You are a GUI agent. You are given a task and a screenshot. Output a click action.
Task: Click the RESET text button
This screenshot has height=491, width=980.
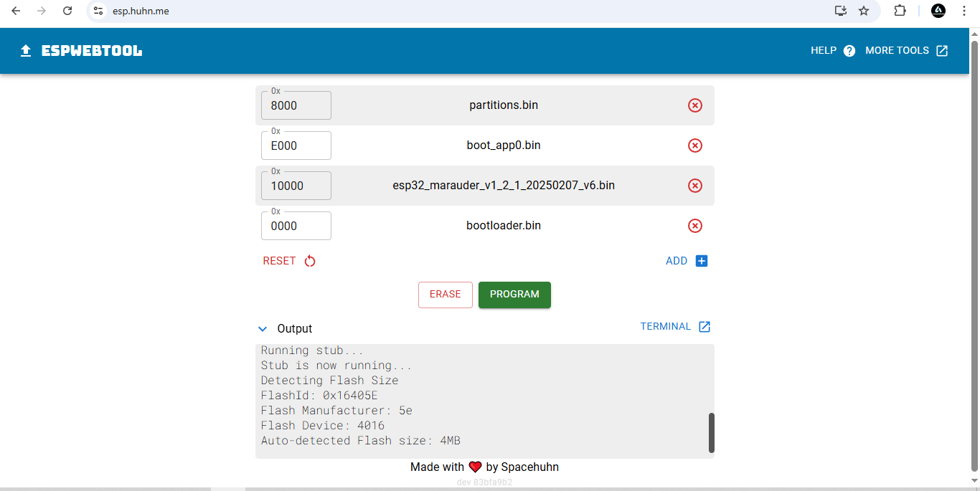(279, 261)
